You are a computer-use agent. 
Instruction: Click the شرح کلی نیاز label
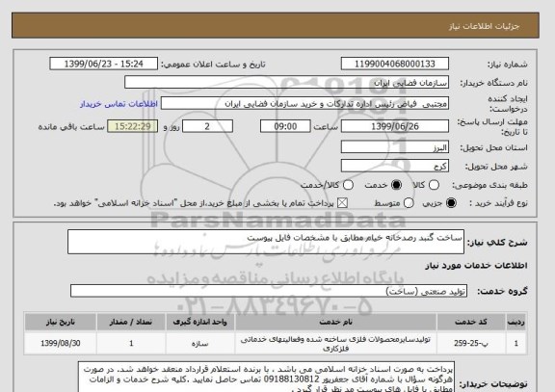[497, 243]
